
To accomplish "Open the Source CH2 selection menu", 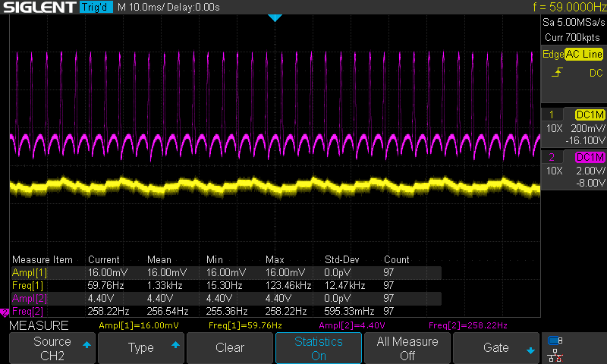I will [x=52, y=349].
